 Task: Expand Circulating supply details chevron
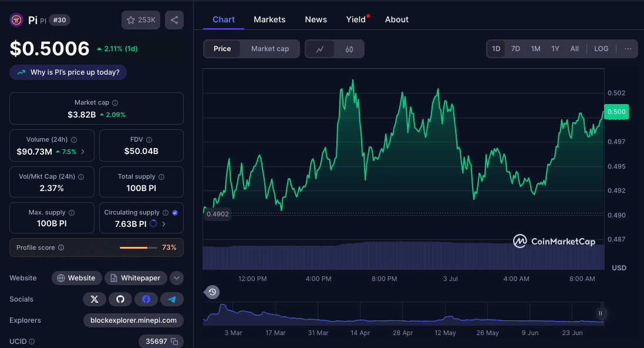point(164,224)
